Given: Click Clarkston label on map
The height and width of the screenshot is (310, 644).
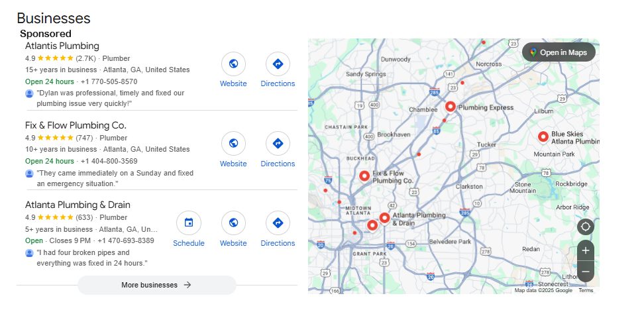Looking at the screenshot, I should coord(469,186).
